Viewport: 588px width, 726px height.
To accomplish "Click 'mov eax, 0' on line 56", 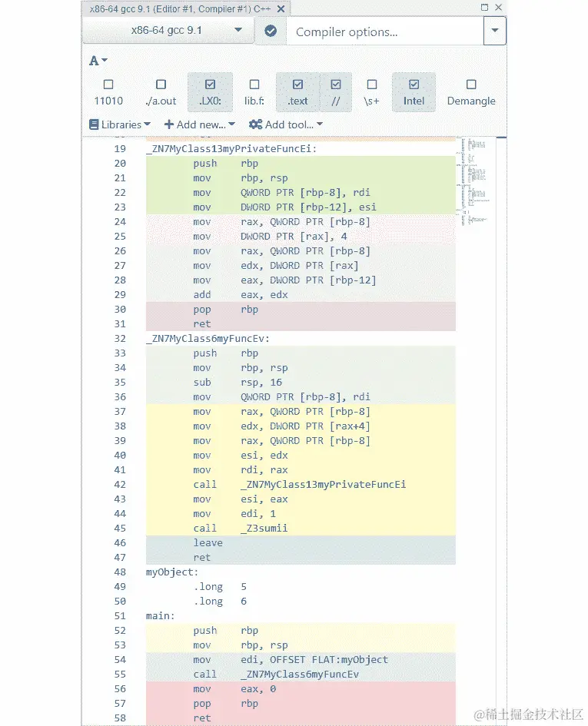I will point(234,688).
